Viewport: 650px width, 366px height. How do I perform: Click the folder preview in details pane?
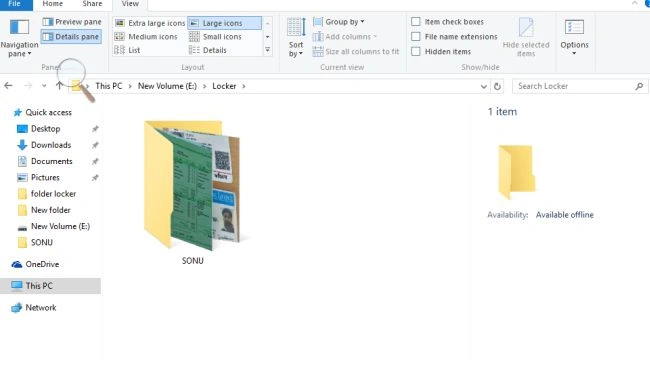coord(517,172)
